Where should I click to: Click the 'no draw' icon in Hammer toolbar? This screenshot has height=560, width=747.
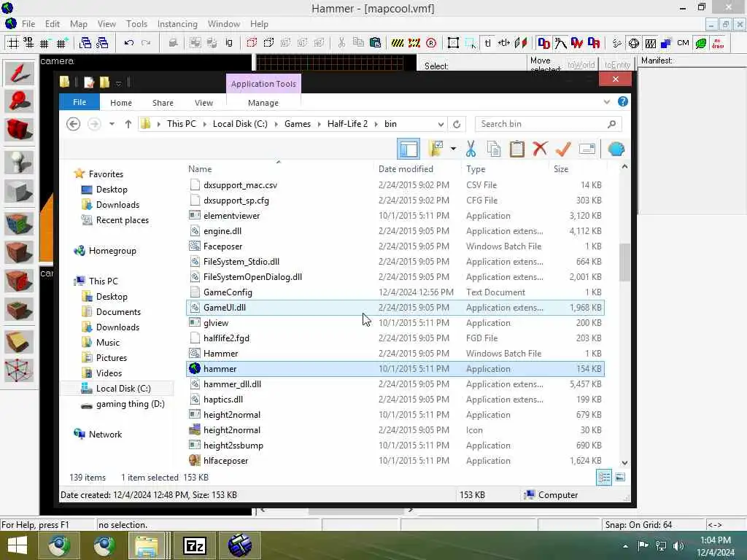pyautogui.click(x=718, y=43)
